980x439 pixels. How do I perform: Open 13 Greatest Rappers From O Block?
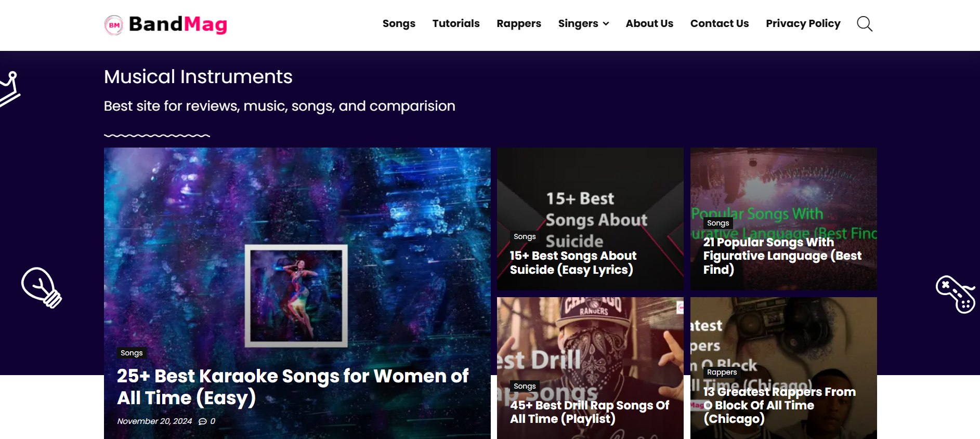click(x=779, y=405)
